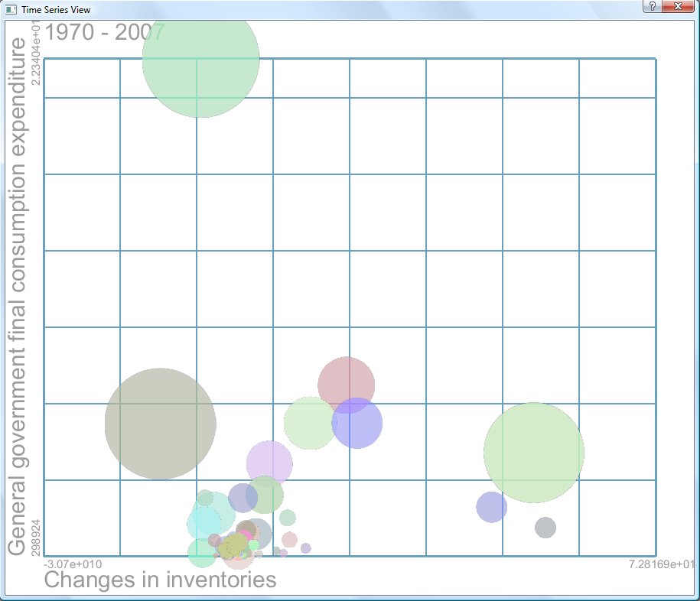The width and height of the screenshot is (700, 601).
Task: Select the largest green bubble at the top
Action: [x=201, y=59]
